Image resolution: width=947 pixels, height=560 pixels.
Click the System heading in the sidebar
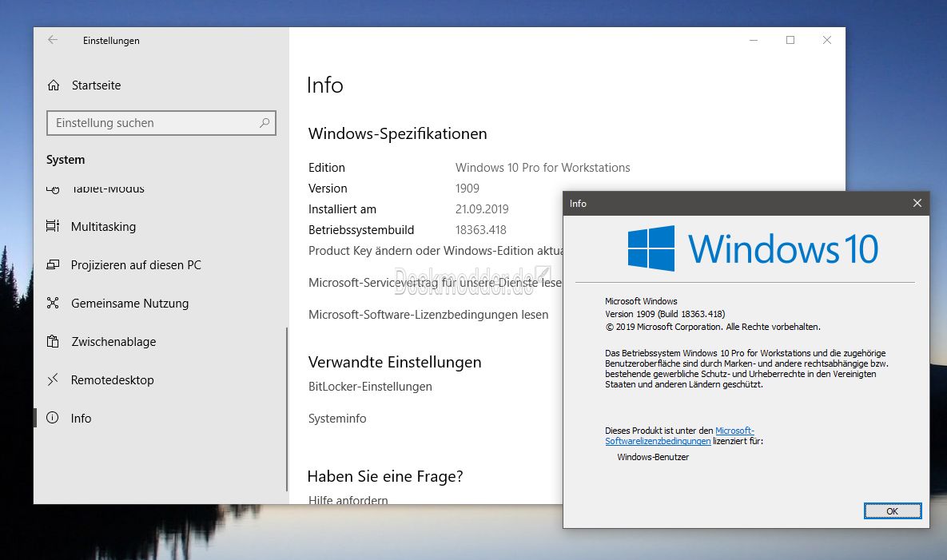(x=66, y=159)
